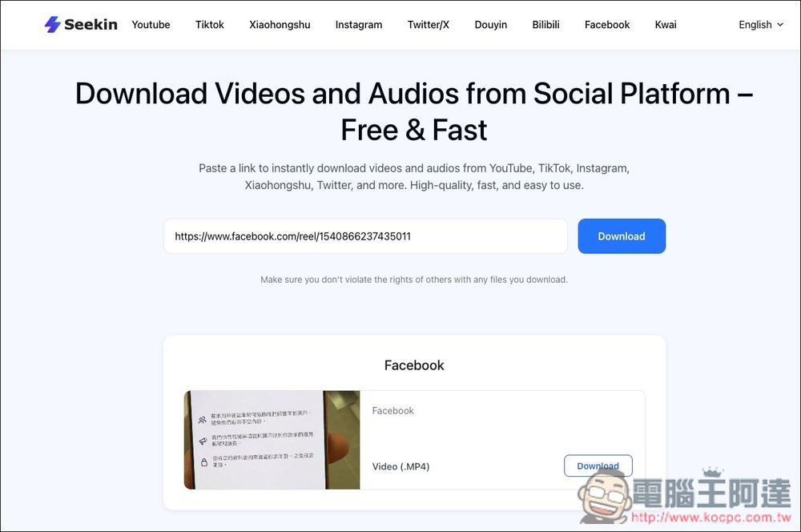Image resolution: width=801 pixels, height=532 pixels.
Task: Click the rights violation disclaimer text
Action: (414, 280)
